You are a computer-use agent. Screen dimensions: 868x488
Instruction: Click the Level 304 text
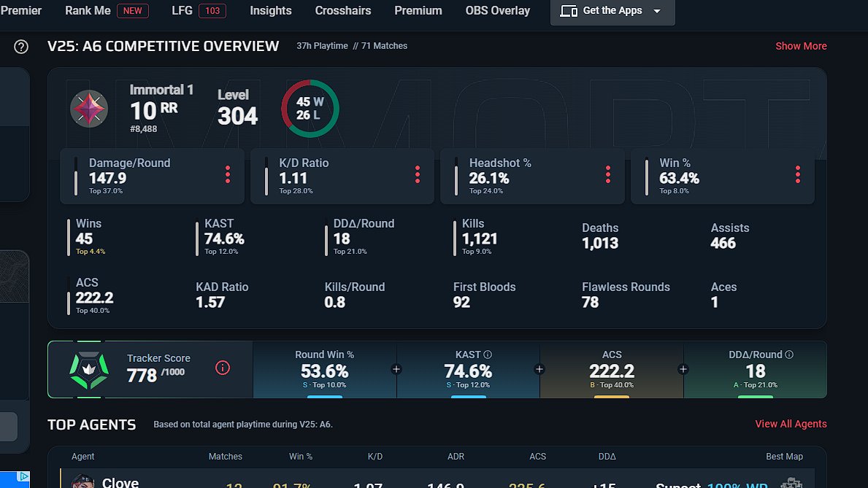pyautogui.click(x=237, y=108)
